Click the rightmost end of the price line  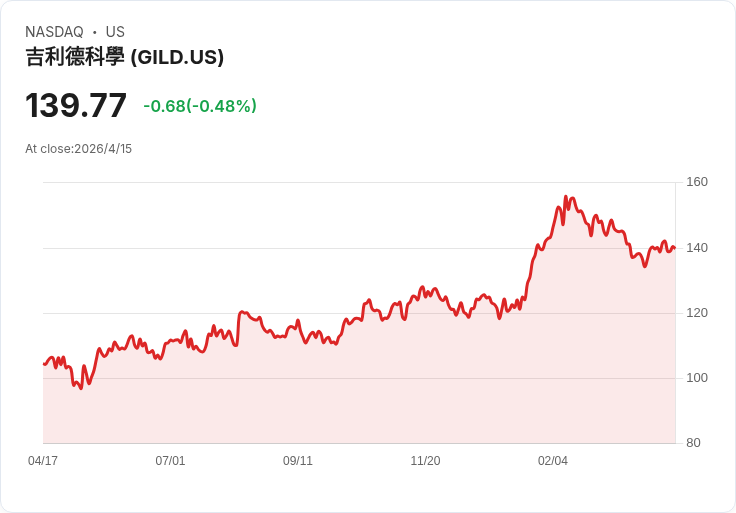tap(674, 248)
